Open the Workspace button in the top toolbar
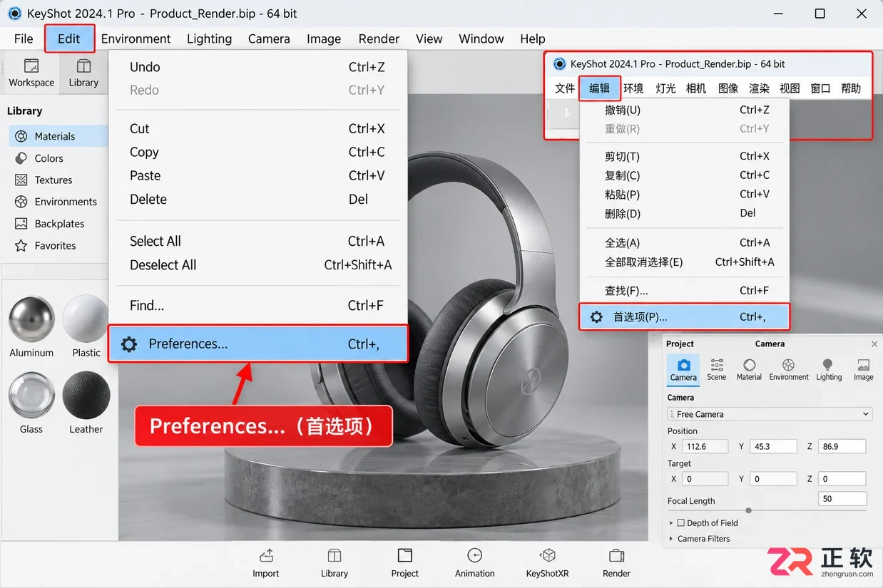883x588 pixels. coord(31,72)
